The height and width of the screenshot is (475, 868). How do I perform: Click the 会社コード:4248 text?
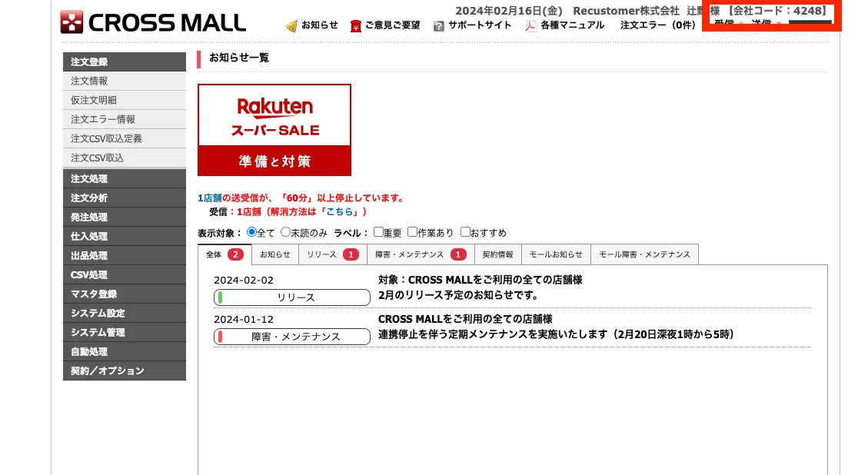[x=777, y=11]
